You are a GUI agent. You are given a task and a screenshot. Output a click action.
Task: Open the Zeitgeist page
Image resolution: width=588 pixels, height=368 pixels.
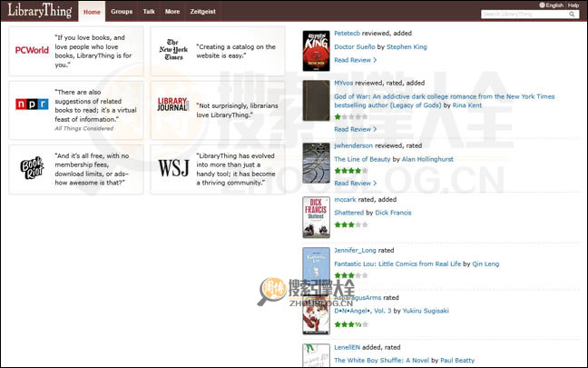coord(203,12)
